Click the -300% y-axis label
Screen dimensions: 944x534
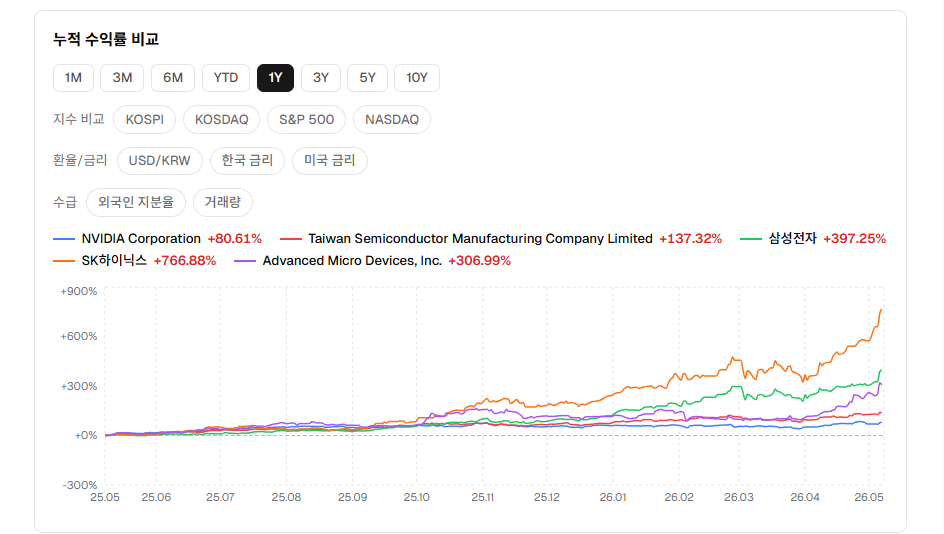tap(79, 485)
